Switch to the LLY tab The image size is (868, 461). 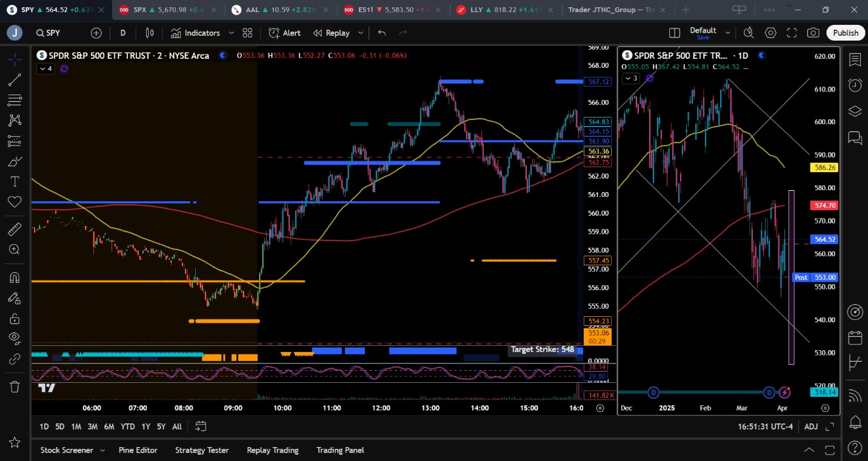point(506,10)
